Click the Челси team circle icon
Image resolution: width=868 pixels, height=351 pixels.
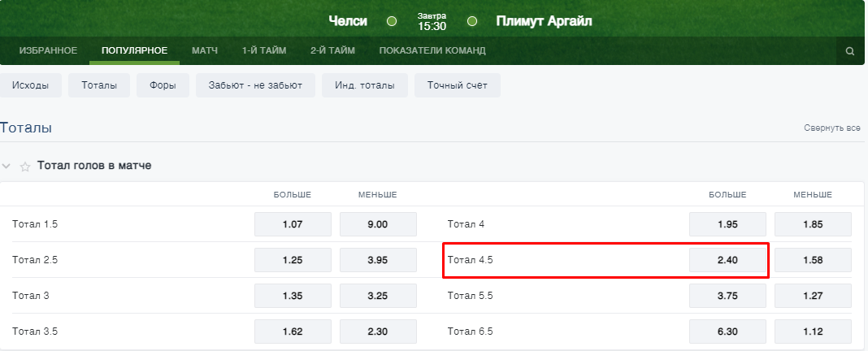(392, 21)
